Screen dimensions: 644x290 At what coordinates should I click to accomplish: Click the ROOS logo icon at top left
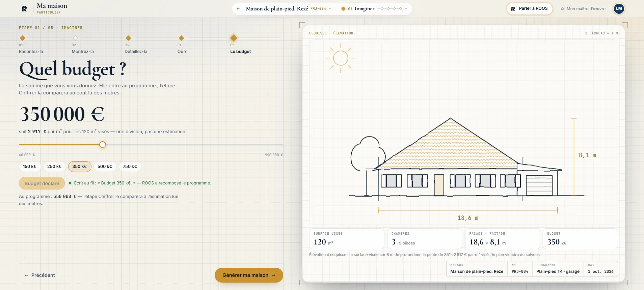(x=24, y=9)
